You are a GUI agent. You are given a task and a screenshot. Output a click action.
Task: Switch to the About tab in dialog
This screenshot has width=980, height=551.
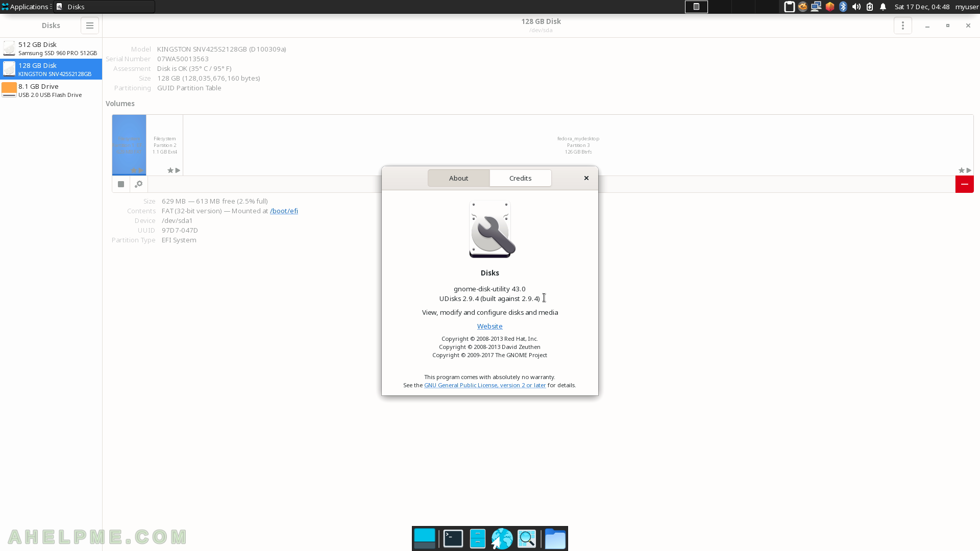[x=458, y=178]
